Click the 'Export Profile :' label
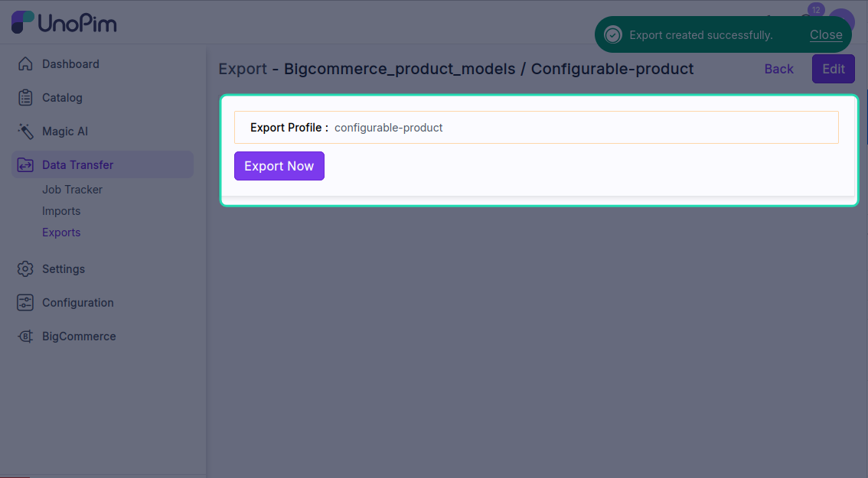The image size is (868, 478). pyautogui.click(x=289, y=128)
